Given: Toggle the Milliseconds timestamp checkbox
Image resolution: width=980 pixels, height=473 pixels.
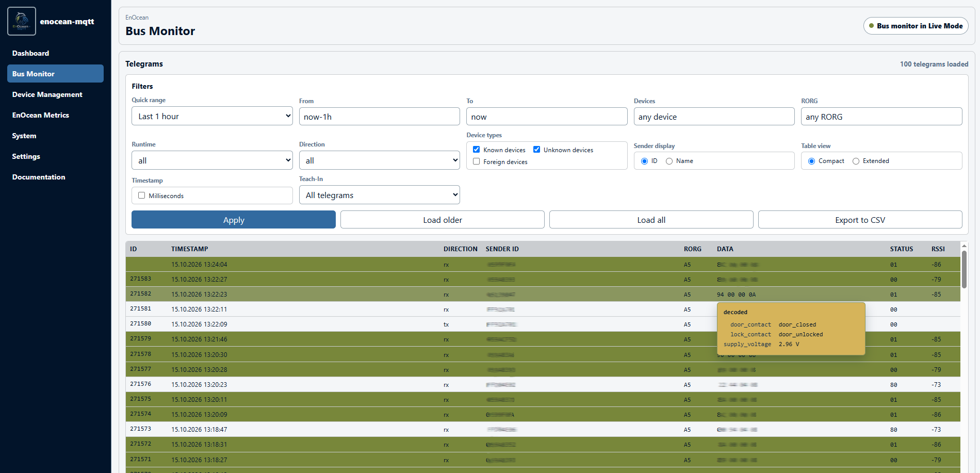Looking at the screenshot, I should point(142,195).
